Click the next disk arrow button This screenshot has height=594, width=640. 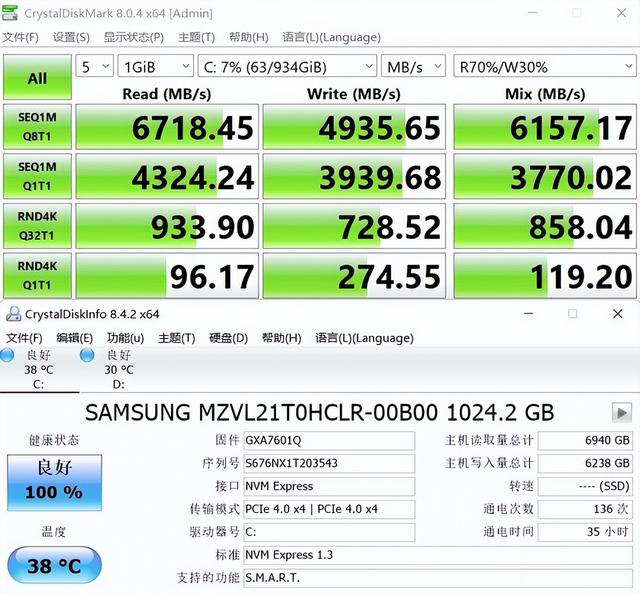coord(621,412)
